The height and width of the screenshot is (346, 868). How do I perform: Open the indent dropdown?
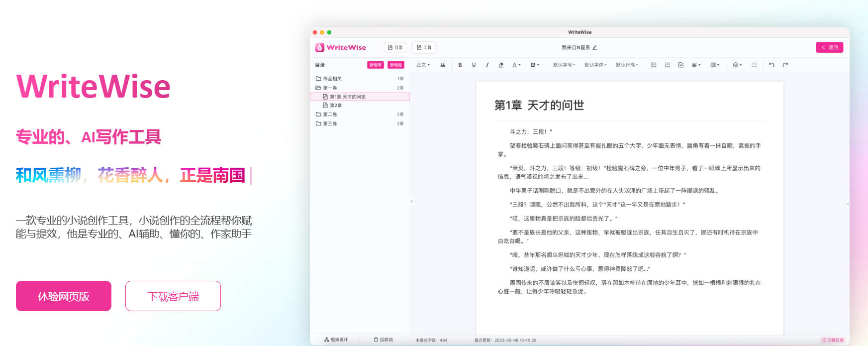pos(715,65)
